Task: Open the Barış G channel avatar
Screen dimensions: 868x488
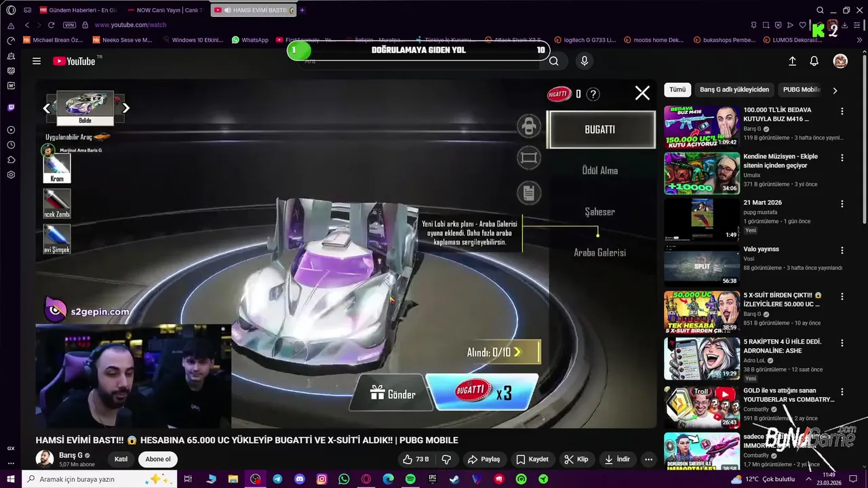Action: click(45, 460)
